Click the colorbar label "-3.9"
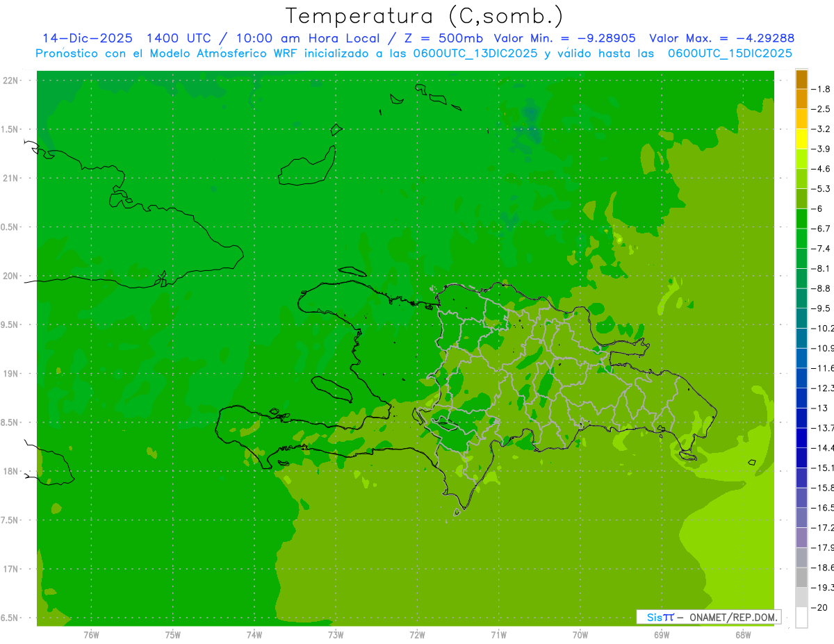Viewport: 834px width, 644px height. pos(821,149)
